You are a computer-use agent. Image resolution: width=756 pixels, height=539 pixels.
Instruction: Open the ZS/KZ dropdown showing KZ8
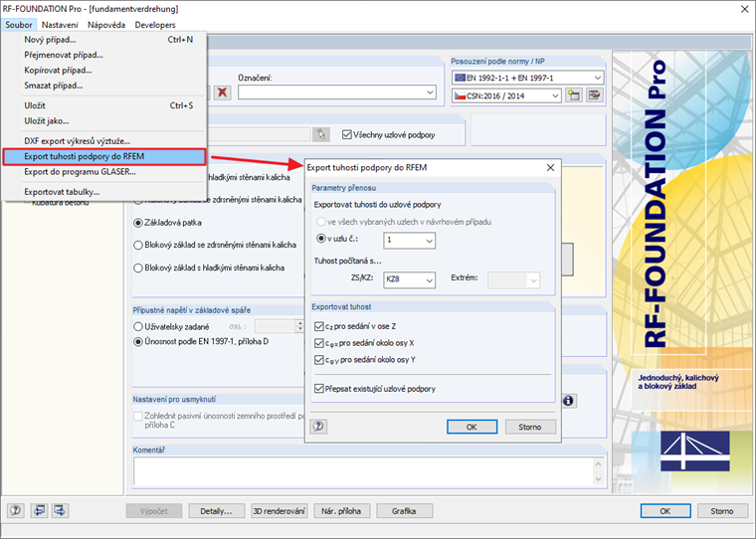[410, 279]
